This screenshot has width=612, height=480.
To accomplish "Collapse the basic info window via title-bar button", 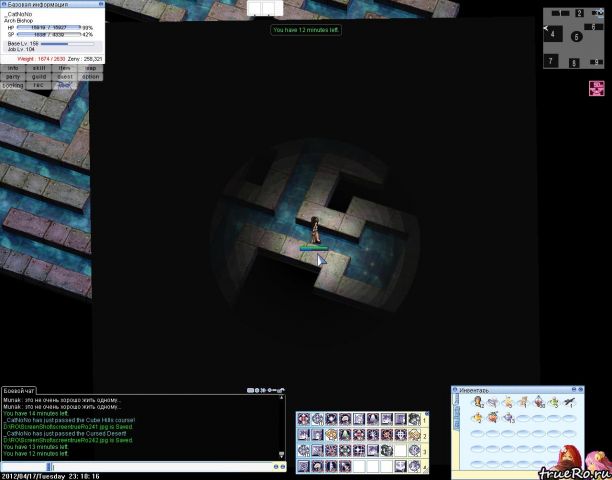I will tap(101, 4).
